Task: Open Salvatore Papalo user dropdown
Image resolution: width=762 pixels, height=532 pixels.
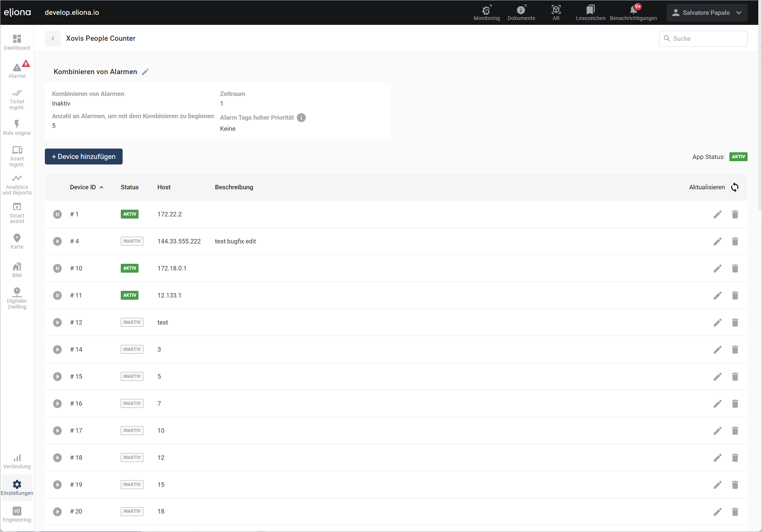Action: 707,13
